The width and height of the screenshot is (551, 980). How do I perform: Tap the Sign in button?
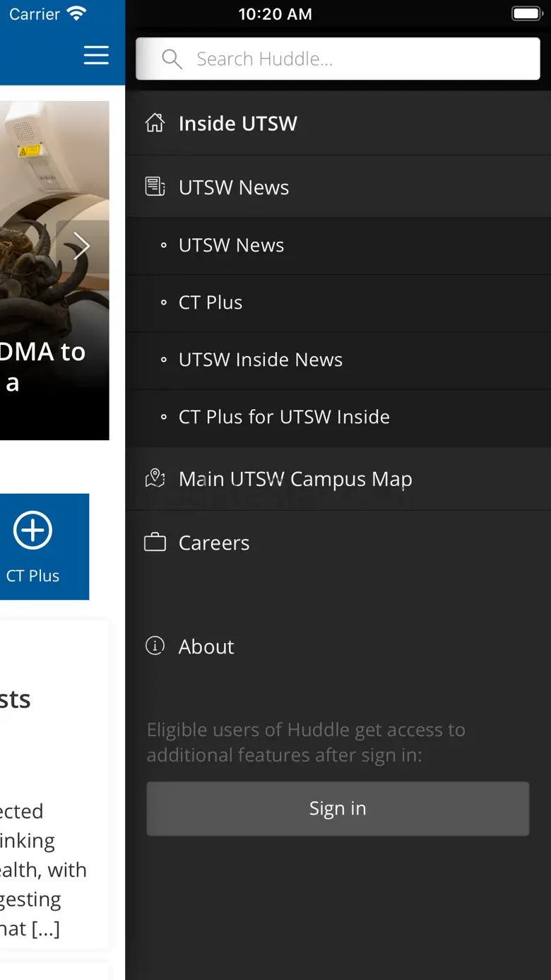(338, 808)
